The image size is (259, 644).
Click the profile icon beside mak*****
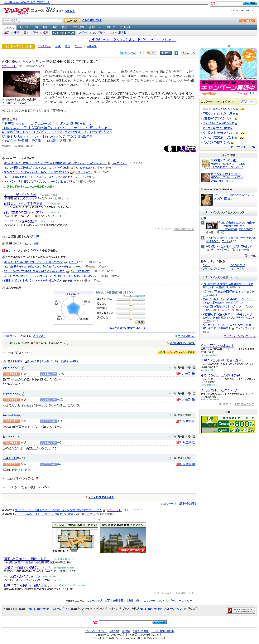click(24, 458)
